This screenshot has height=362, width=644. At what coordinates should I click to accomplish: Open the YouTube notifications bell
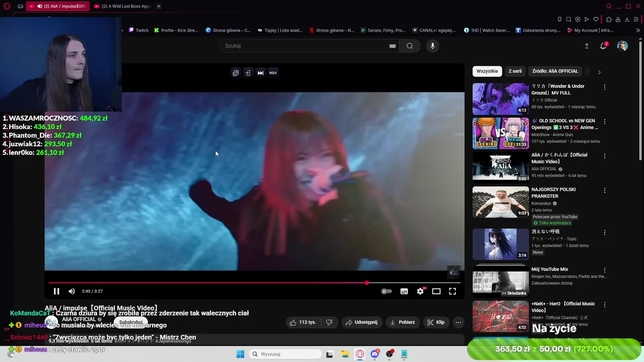coord(603,46)
